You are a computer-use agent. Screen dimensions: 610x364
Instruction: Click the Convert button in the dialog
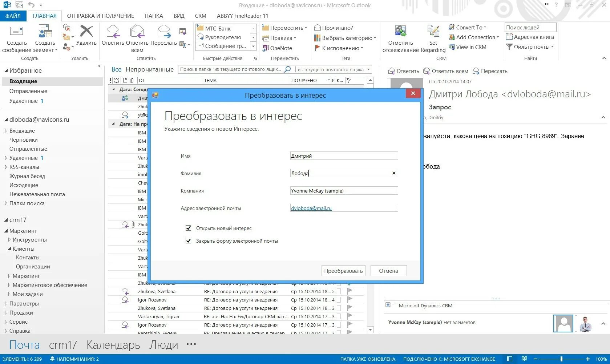[343, 271]
